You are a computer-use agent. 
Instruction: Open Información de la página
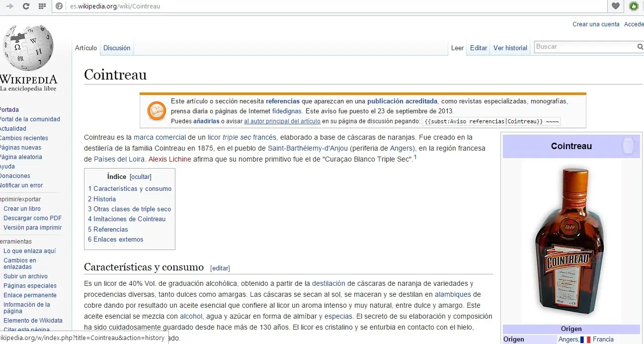click(27, 308)
